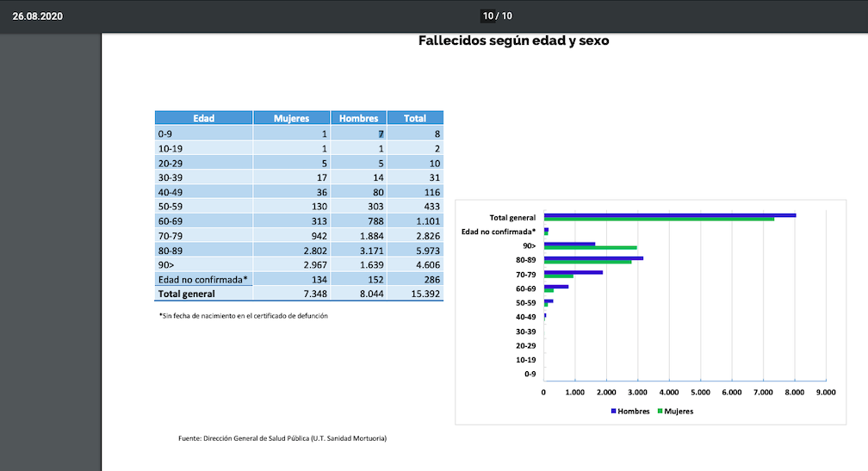Click the Edad column header
868x471 pixels.
click(x=203, y=118)
